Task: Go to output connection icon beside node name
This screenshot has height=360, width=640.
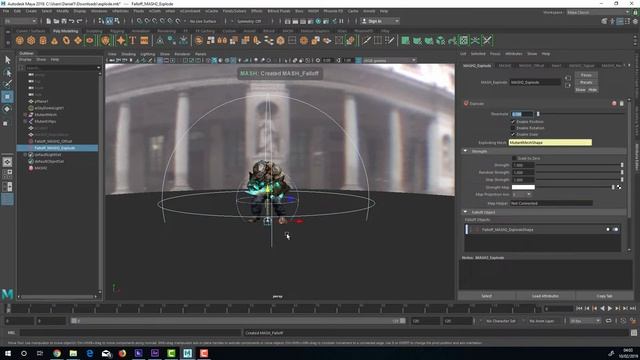Action: 568,85
